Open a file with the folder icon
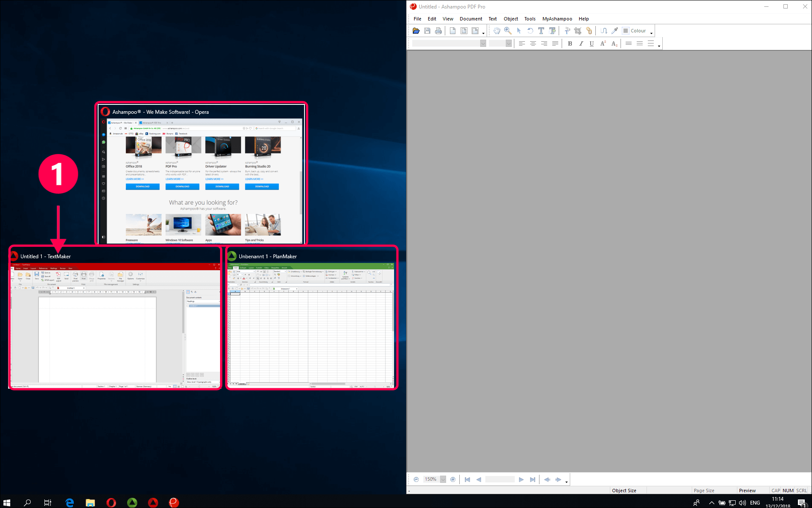 point(416,31)
